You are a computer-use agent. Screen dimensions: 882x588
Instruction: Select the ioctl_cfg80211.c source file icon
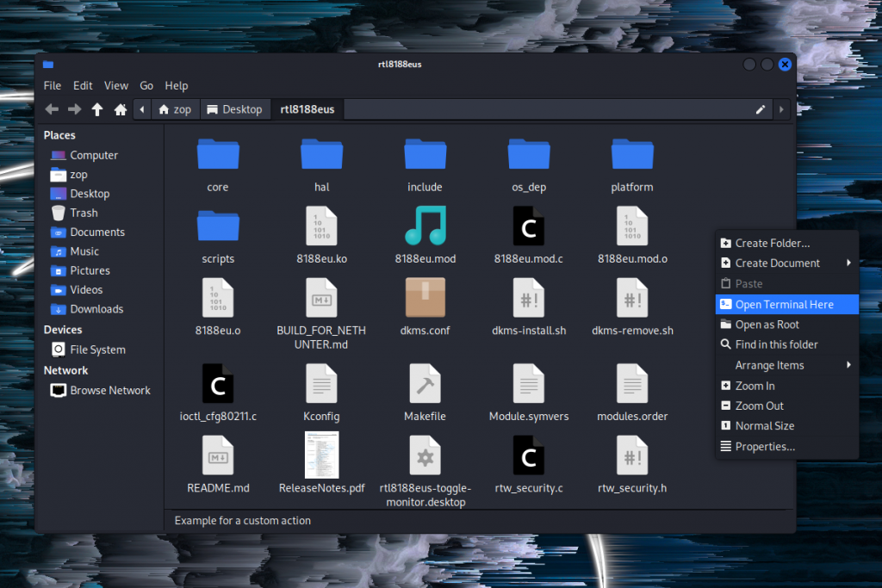click(218, 384)
